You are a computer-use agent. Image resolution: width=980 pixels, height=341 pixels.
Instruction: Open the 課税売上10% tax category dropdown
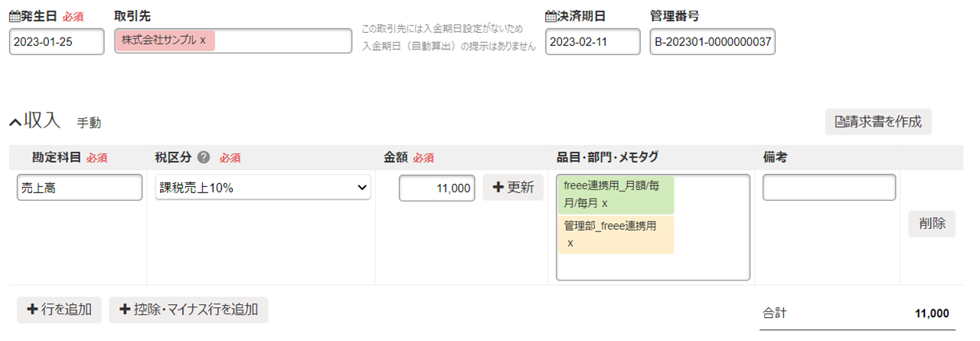[x=263, y=188]
